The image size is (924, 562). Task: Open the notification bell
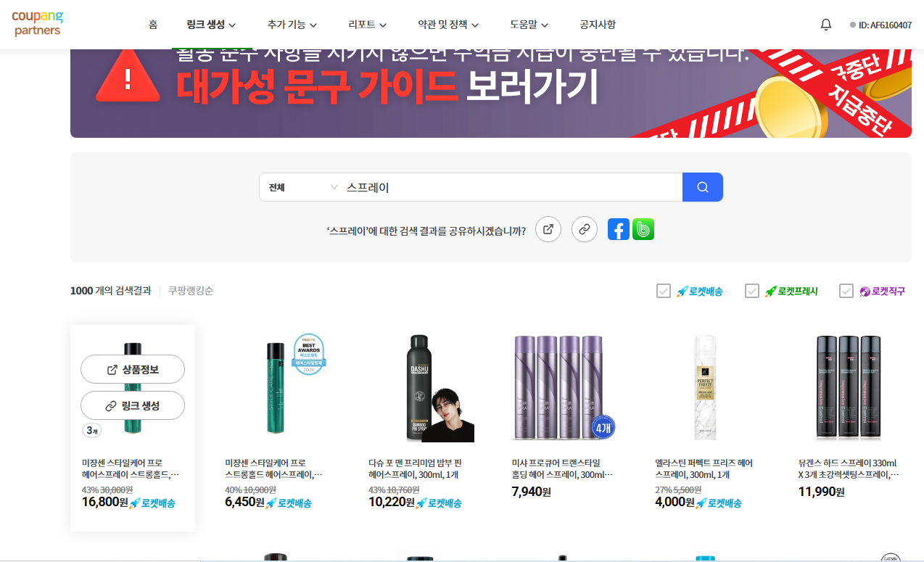(x=825, y=25)
